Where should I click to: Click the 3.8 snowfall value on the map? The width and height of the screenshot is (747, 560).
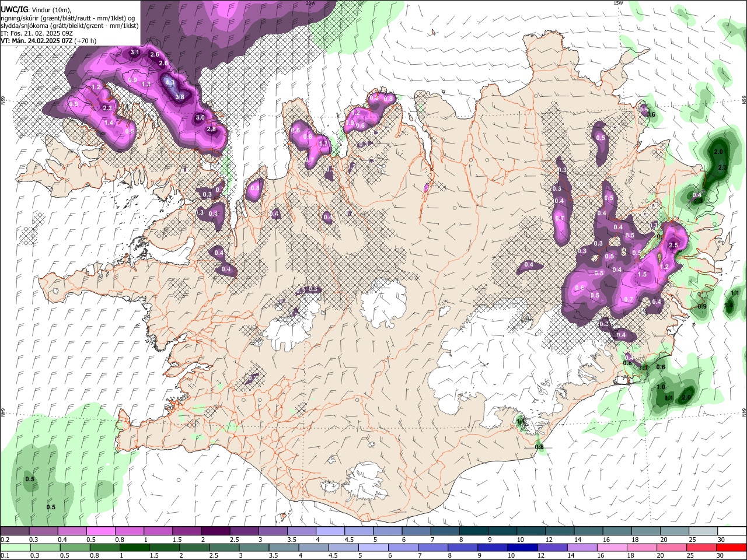tap(180, 97)
